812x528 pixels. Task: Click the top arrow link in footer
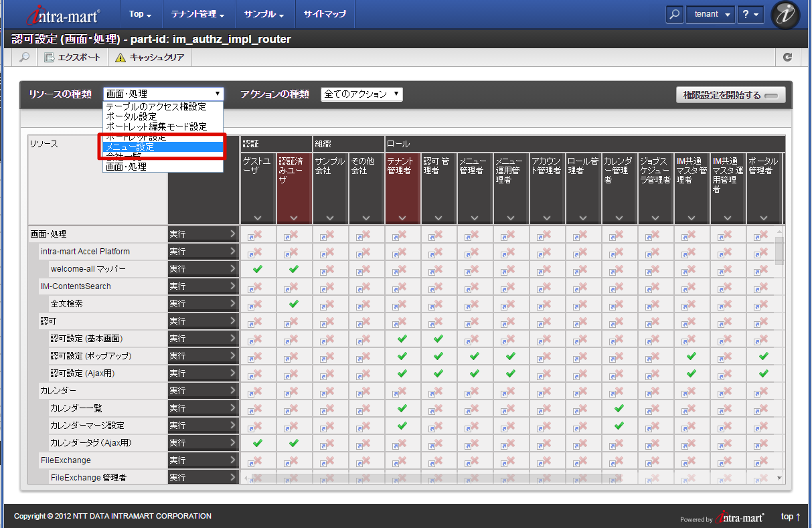pyautogui.click(x=791, y=517)
